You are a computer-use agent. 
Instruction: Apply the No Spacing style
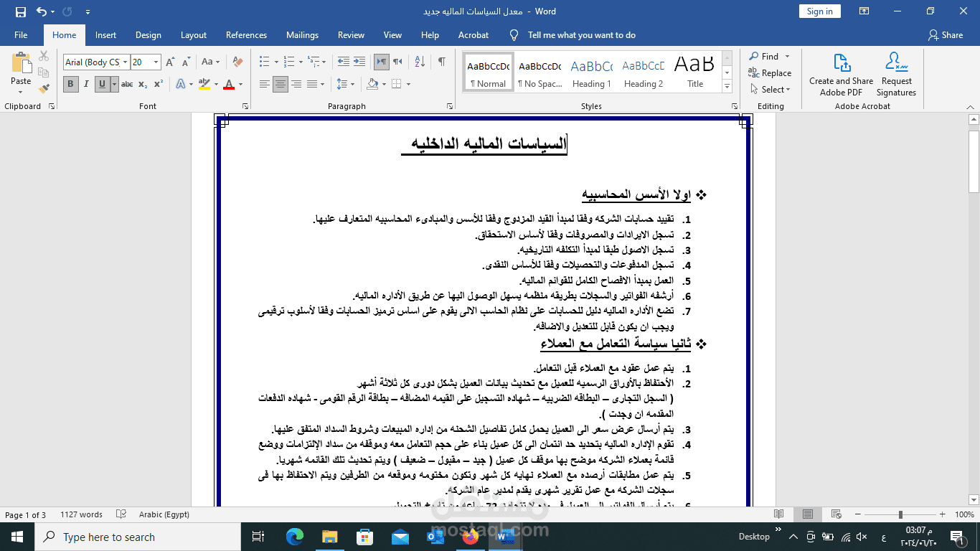tap(540, 72)
